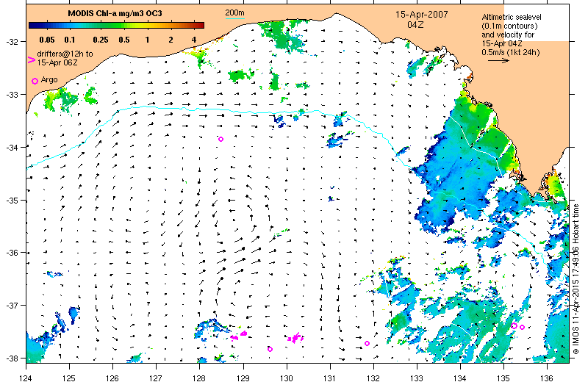The image size is (588, 382).
Task: Click the '04Z' time below the date
Action: point(415,25)
